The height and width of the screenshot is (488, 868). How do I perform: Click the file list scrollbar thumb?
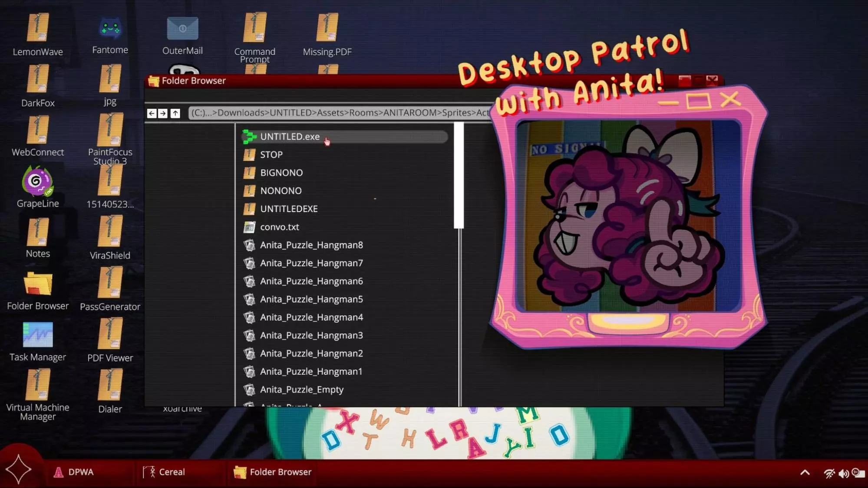coord(459,175)
